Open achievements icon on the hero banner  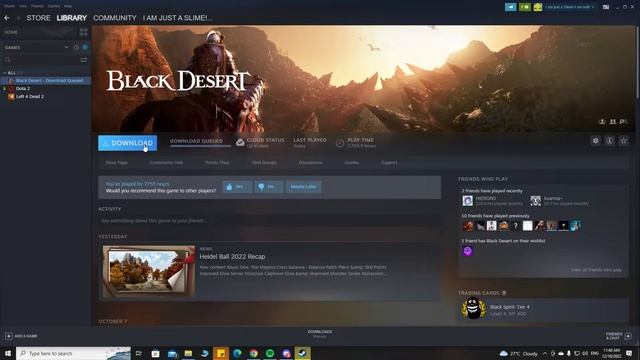[602, 122]
